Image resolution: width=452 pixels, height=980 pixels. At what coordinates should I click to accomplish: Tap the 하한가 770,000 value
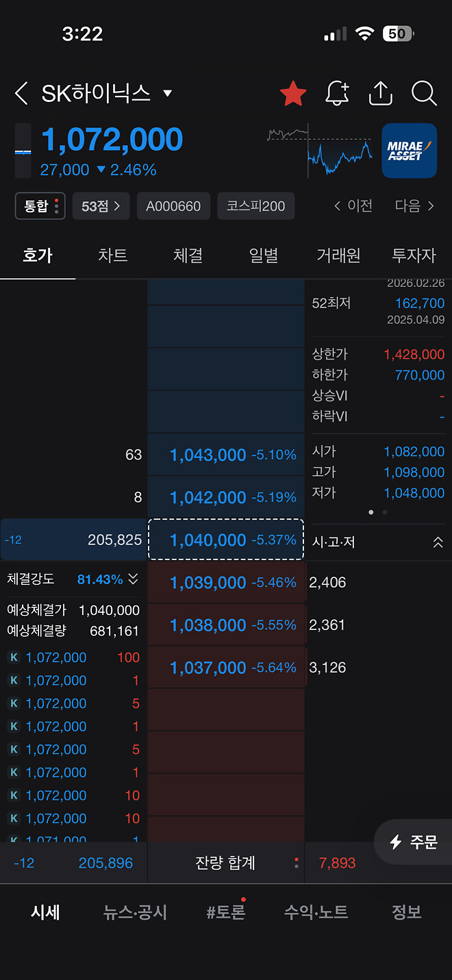[x=420, y=375]
